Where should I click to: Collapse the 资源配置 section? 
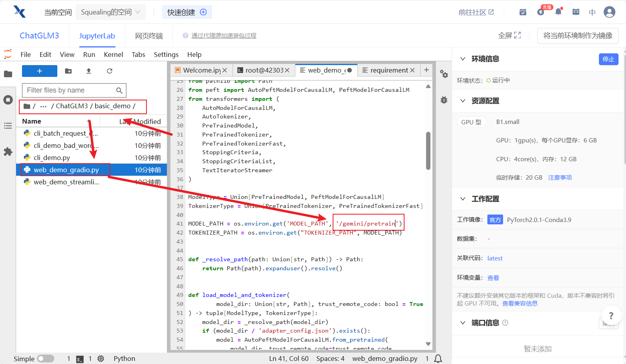(x=463, y=101)
